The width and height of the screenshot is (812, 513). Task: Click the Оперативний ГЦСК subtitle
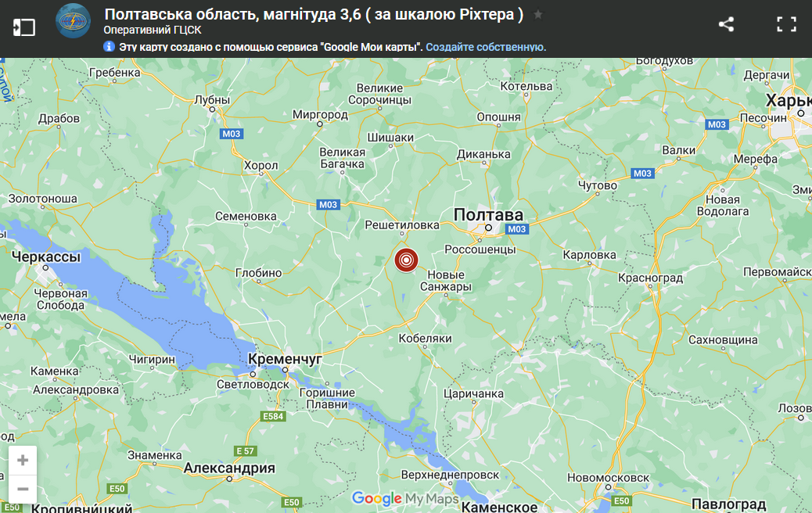click(x=153, y=30)
